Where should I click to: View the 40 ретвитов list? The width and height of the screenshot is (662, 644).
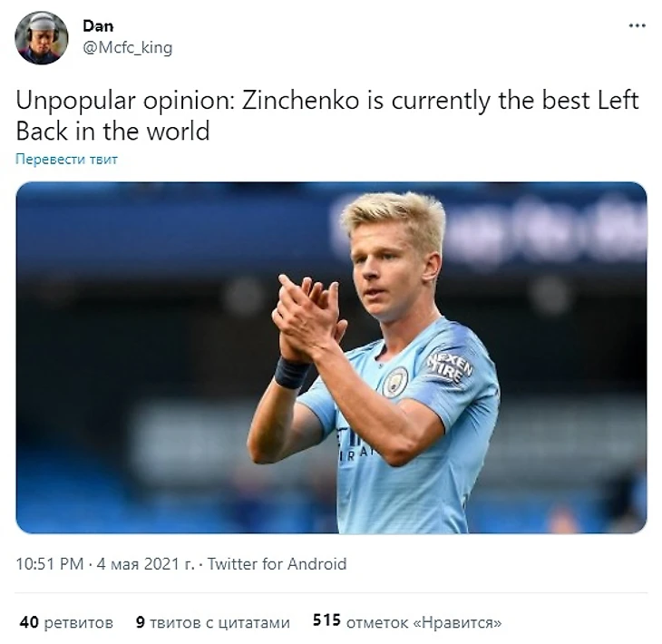[66, 622]
